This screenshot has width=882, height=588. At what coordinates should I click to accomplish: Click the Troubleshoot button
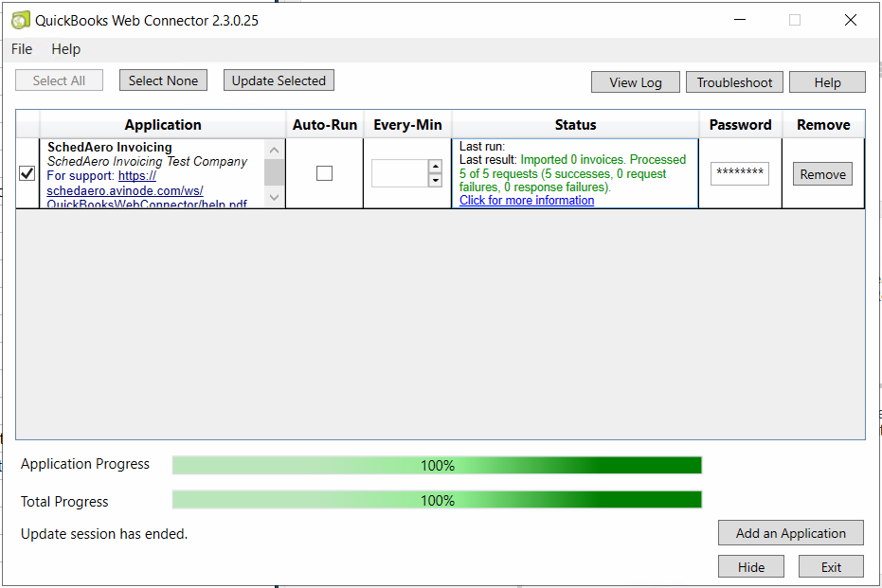[734, 82]
